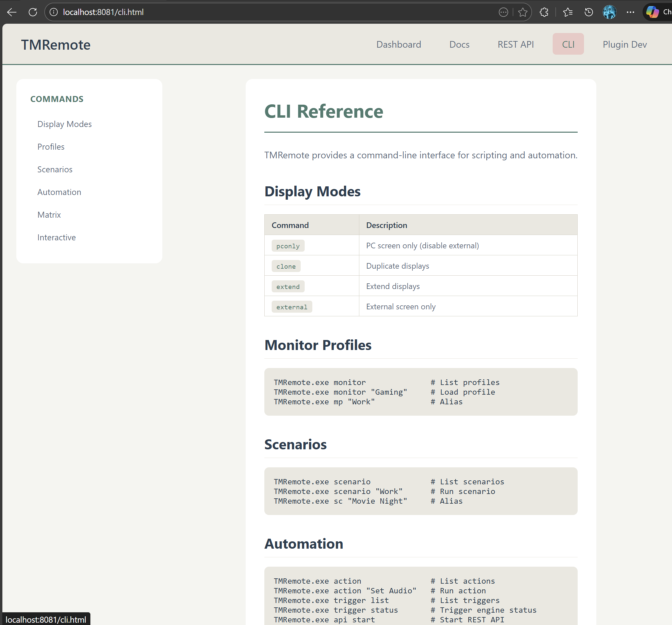Open the Interactive commands page

pos(56,237)
